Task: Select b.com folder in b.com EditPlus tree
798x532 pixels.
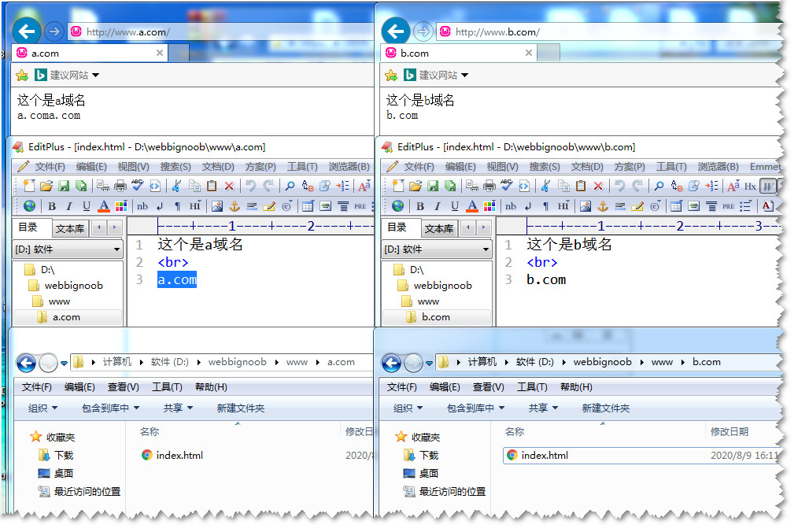Action: pos(436,317)
